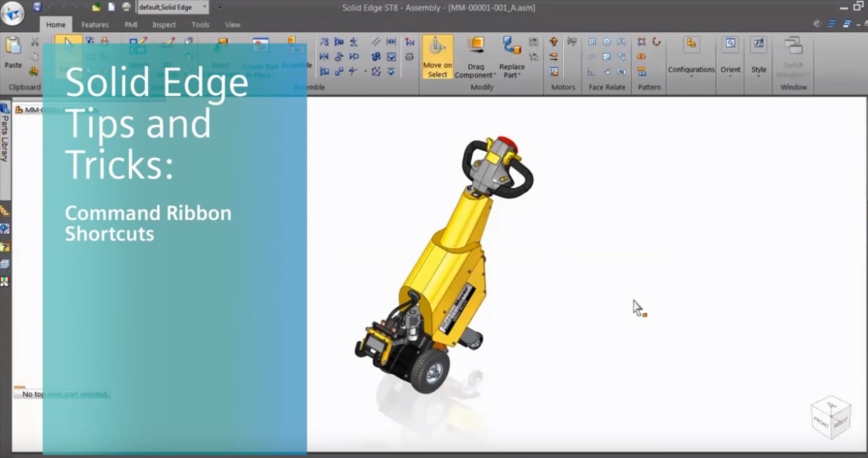Screen dimensions: 868x458
Task: Open the Solid Edge application button
Action: click(13, 13)
